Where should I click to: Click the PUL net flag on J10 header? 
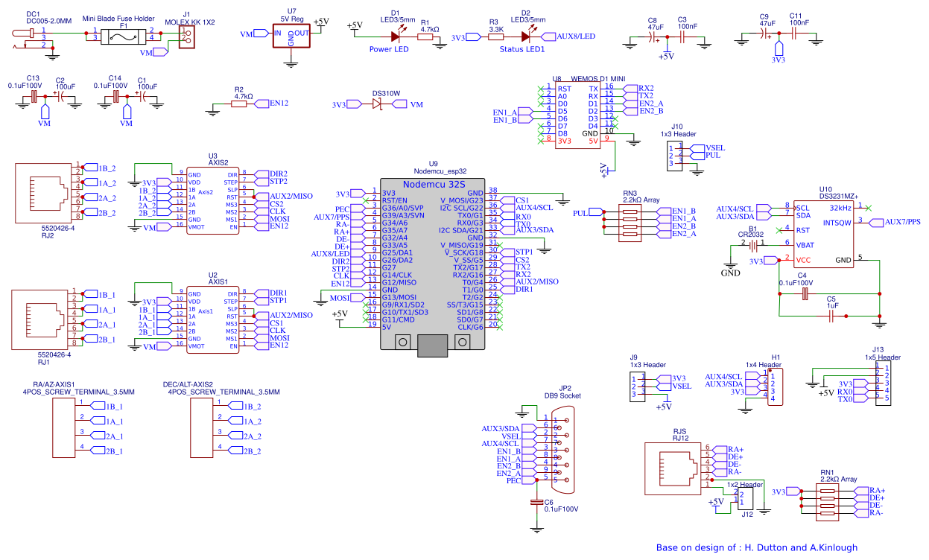704,156
